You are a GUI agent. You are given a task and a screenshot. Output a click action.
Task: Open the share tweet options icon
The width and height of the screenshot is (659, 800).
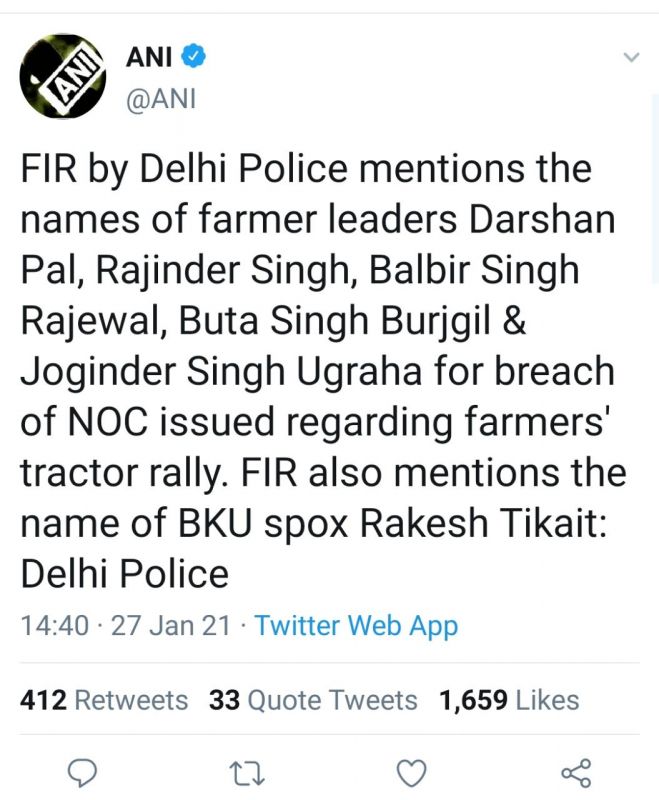pyautogui.click(x=575, y=772)
